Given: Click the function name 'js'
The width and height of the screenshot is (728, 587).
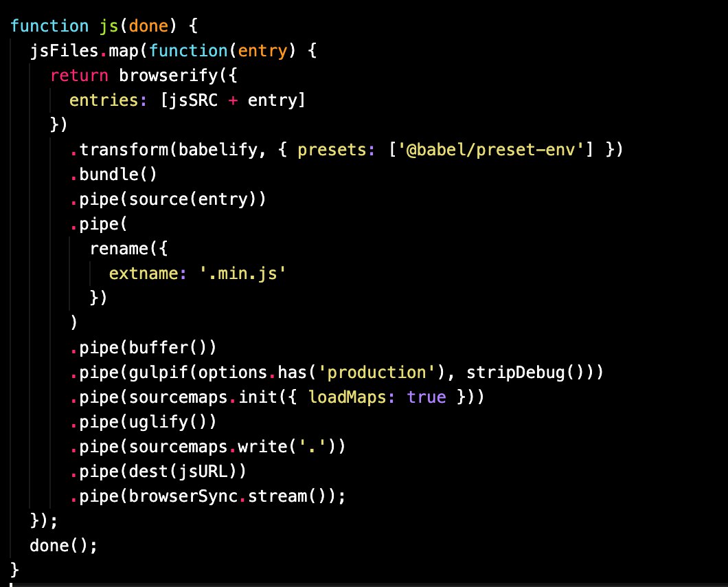Looking at the screenshot, I should coord(109,27).
